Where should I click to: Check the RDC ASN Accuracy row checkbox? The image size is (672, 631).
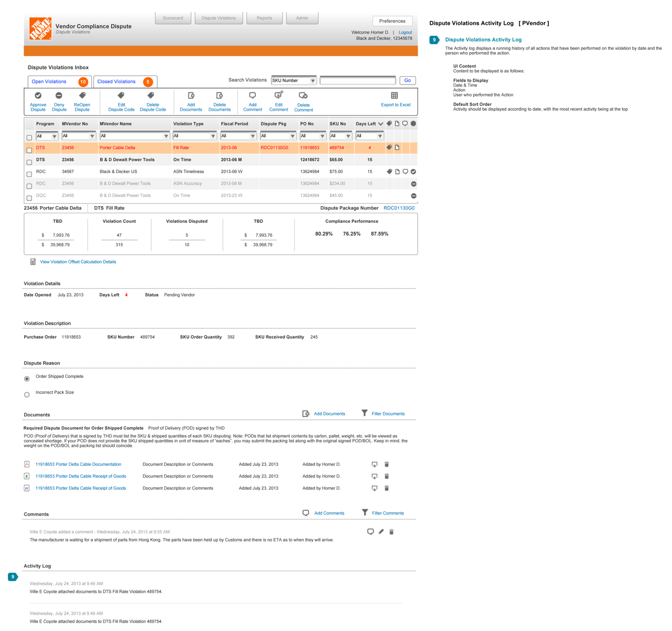click(x=29, y=186)
